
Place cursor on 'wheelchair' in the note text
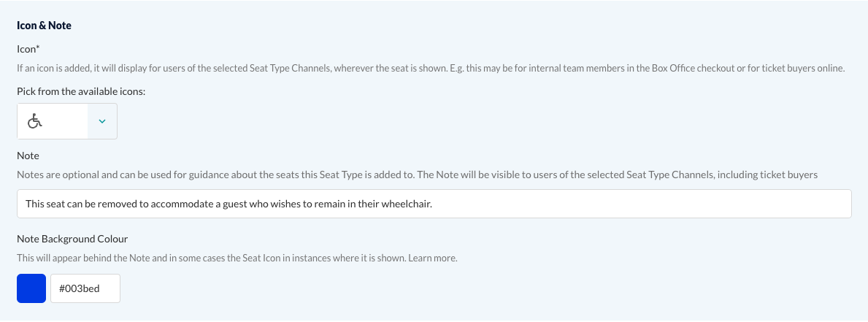click(407, 204)
